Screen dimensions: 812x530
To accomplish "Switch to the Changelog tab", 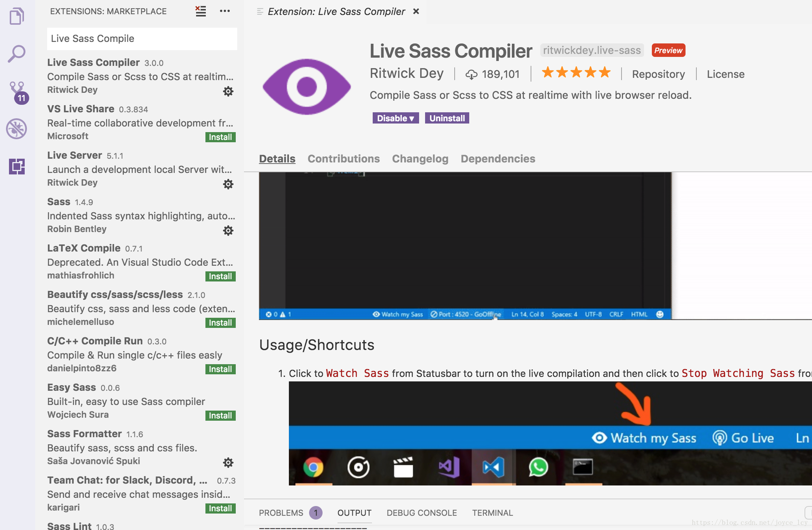I will (x=420, y=159).
